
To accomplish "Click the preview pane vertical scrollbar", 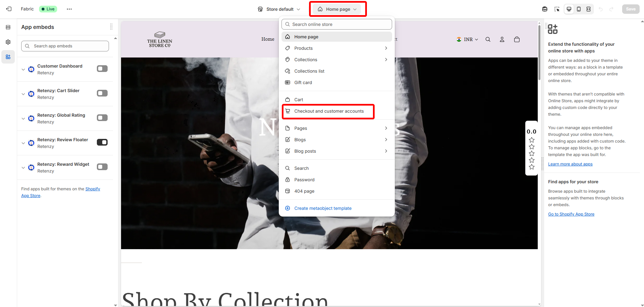I will tap(539, 54).
